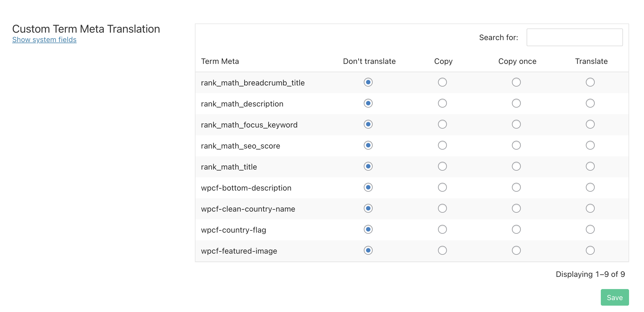
Task: Select Copy once for rank_math_breadcrumb_title
Action: pyautogui.click(x=516, y=82)
